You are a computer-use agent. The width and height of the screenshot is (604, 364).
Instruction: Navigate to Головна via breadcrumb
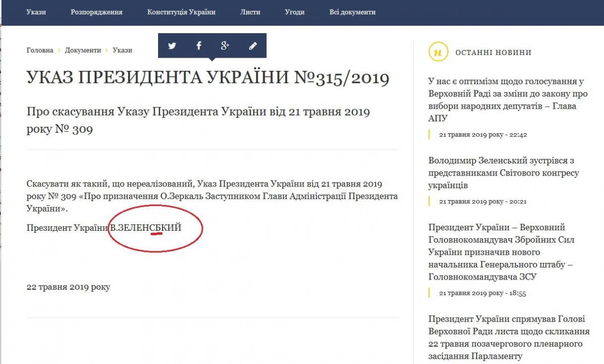click(40, 50)
